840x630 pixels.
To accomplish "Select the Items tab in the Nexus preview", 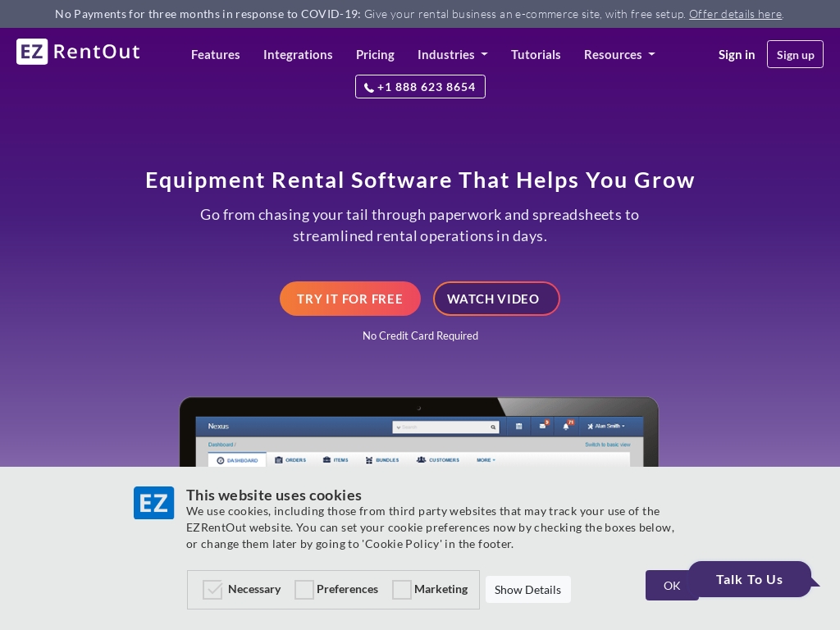I will pos(336,460).
